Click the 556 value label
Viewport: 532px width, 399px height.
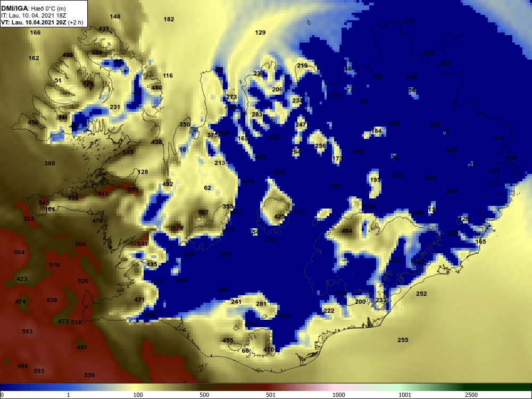(89, 375)
